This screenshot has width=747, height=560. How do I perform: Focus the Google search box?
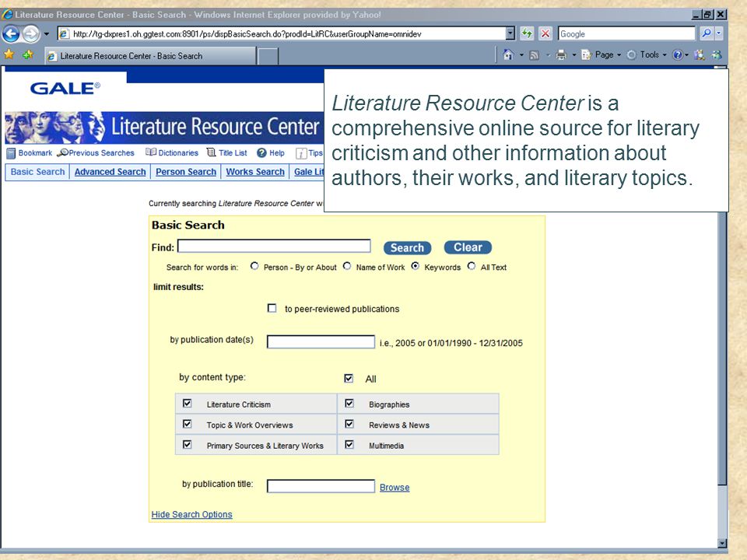point(626,33)
